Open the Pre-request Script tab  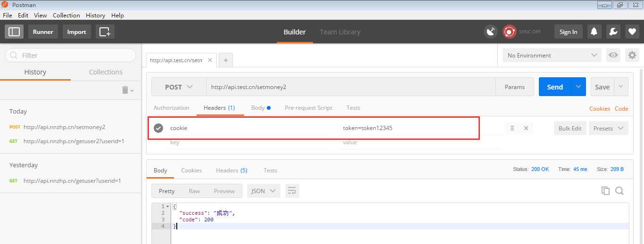coord(309,108)
